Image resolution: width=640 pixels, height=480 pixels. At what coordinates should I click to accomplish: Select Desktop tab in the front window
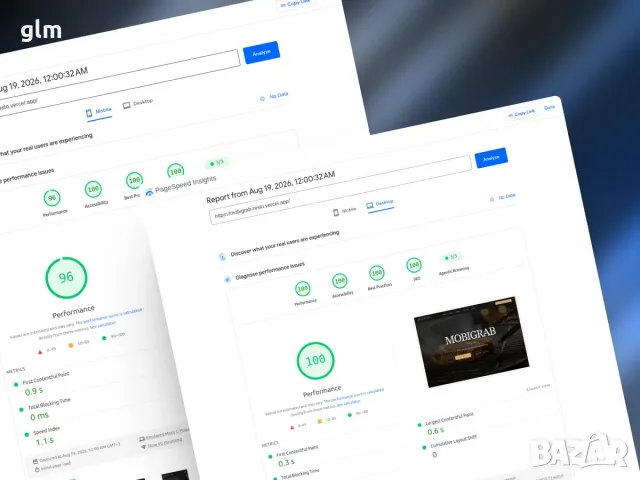point(380,204)
